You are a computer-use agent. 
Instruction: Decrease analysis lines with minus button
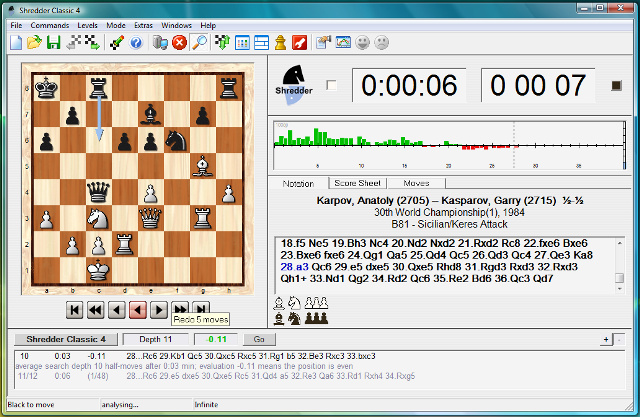point(619,339)
